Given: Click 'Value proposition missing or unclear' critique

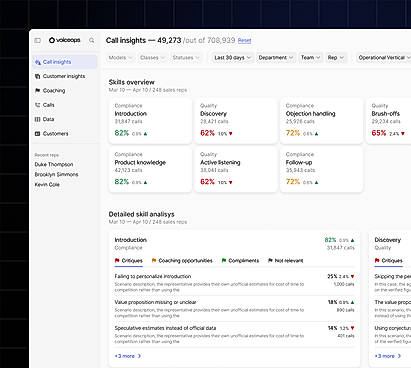Looking at the screenshot, I should 155,302.
